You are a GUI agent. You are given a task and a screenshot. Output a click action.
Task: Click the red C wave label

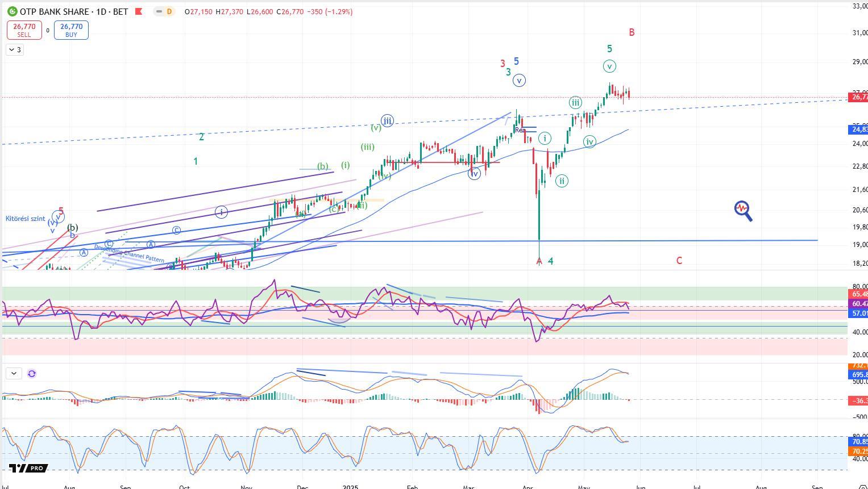(x=679, y=261)
